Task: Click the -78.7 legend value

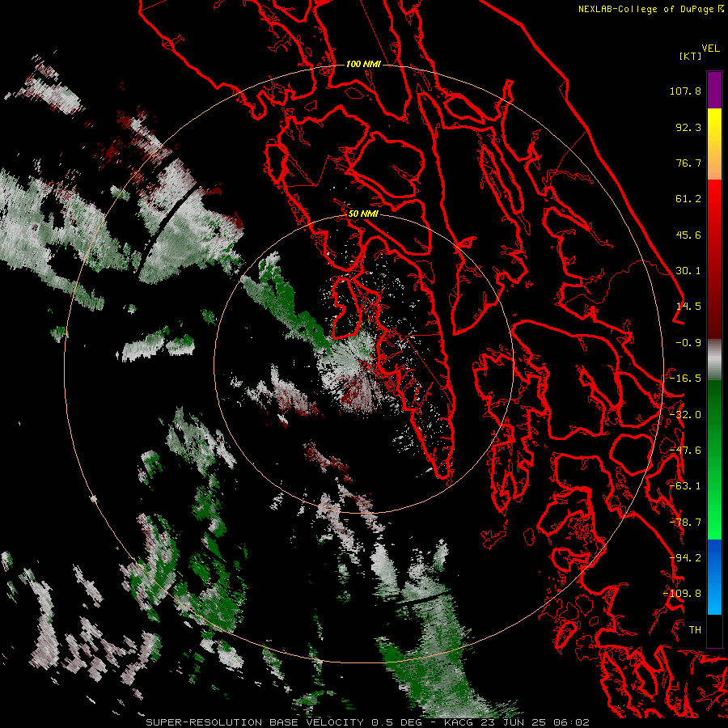Action: tap(685, 523)
